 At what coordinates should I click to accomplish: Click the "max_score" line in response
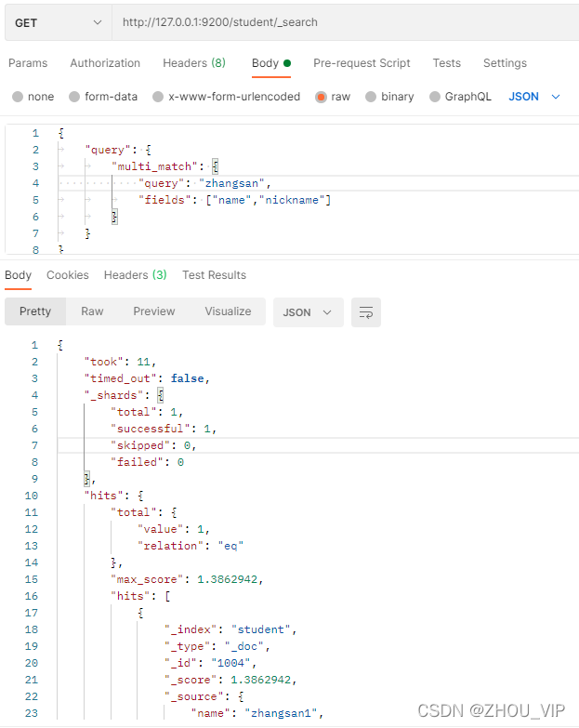tap(188, 579)
